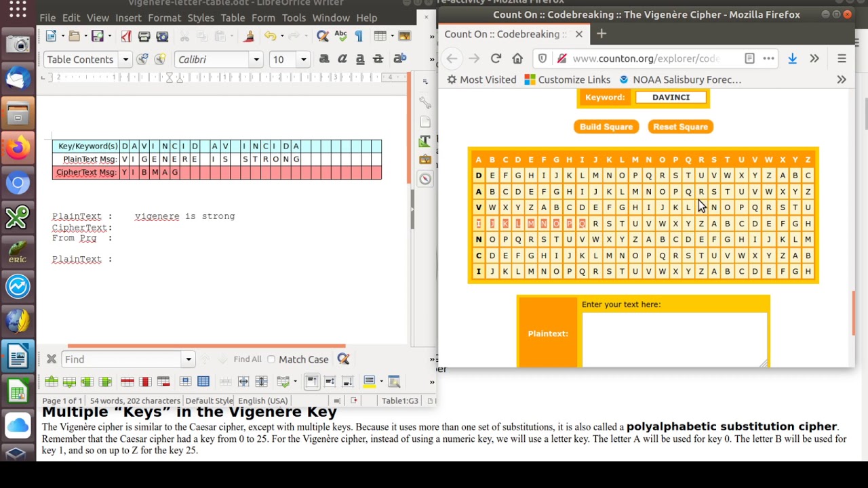
Task: Open the Undo history dropdown arrow
Action: coord(281,36)
